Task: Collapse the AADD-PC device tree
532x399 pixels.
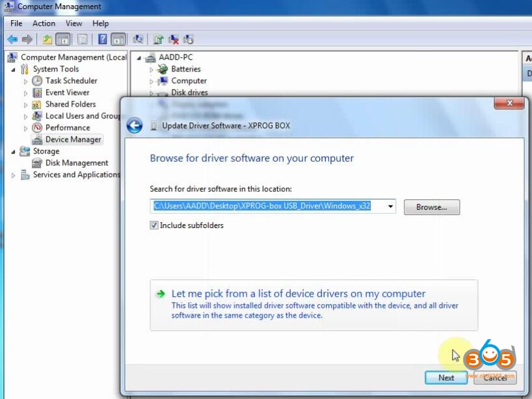Action: pos(139,58)
